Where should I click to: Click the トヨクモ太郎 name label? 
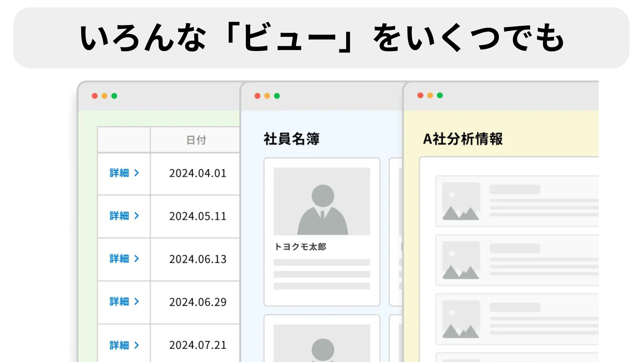(x=300, y=247)
